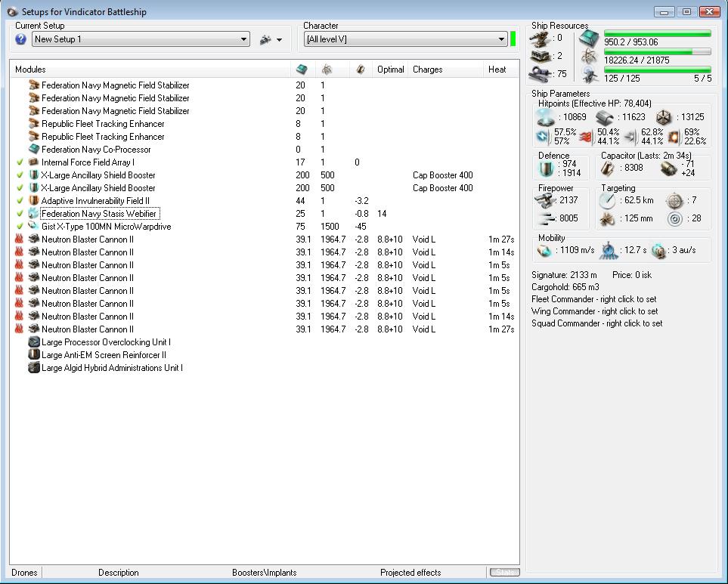Click the armor hitpoints icon next to 11623
The image size is (728, 584).
coord(605,117)
